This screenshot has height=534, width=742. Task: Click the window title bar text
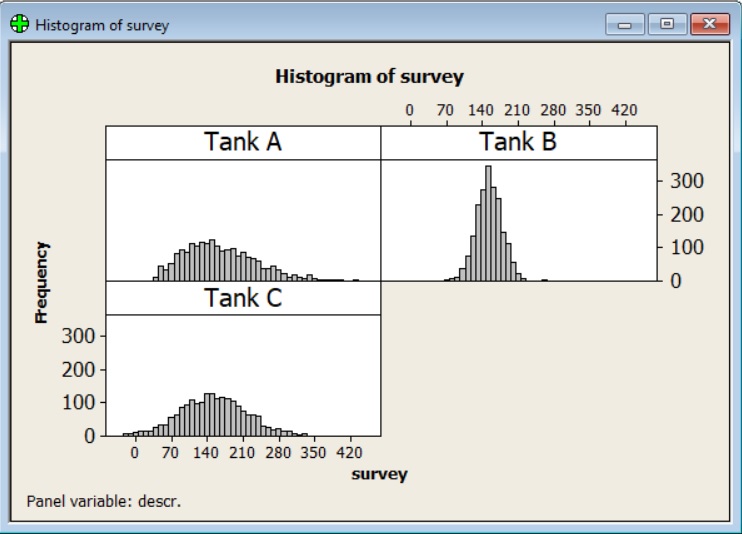tap(102, 25)
